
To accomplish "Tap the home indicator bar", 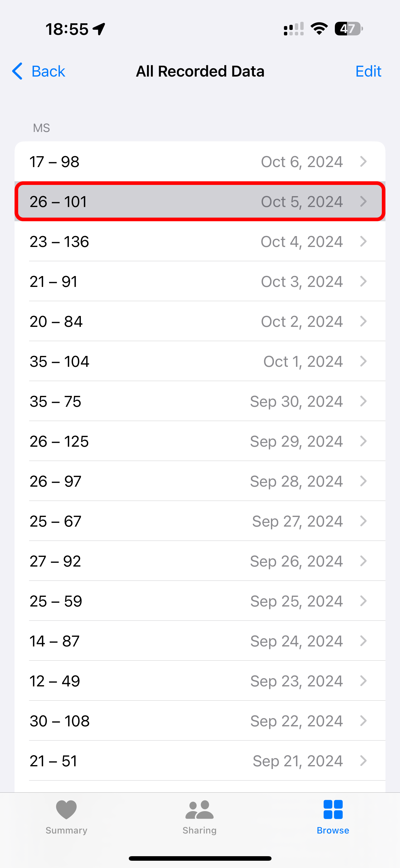I will click(200, 858).
